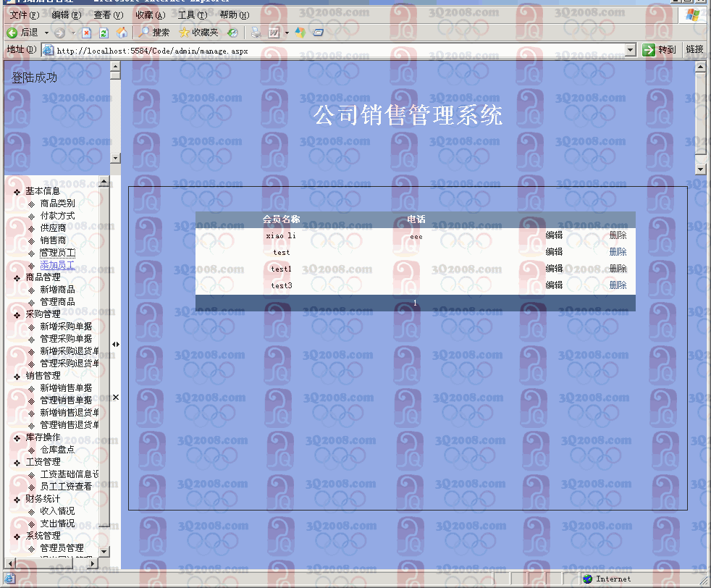Click the 转到 (Go) button
This screenshot has height=588, width=711.
pyautogui.click(x=660, y=50)
